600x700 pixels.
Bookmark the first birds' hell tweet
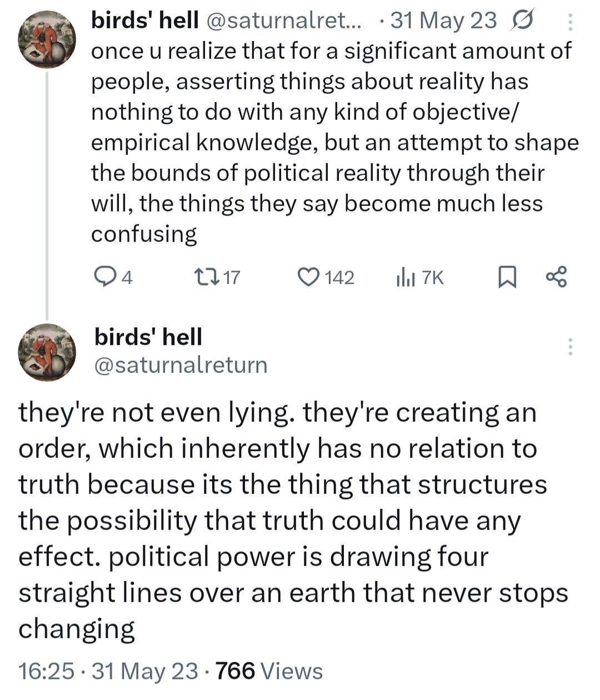pos(507,276)
